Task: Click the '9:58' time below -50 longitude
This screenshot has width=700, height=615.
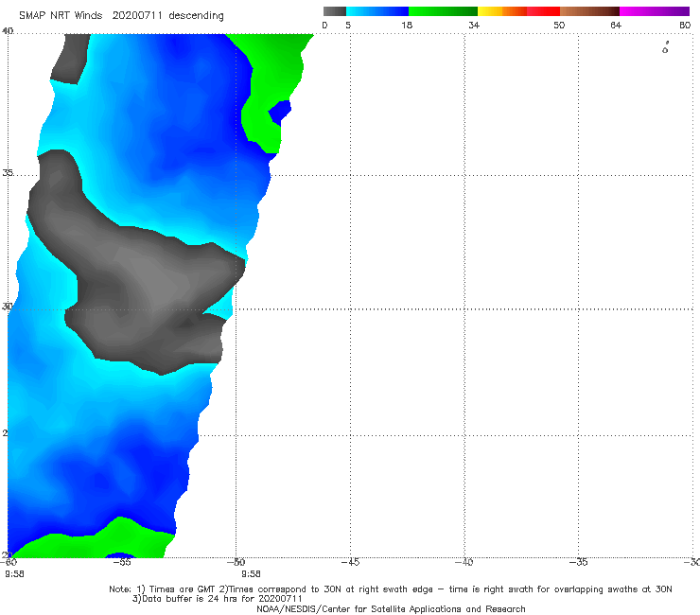Action: 251,574
